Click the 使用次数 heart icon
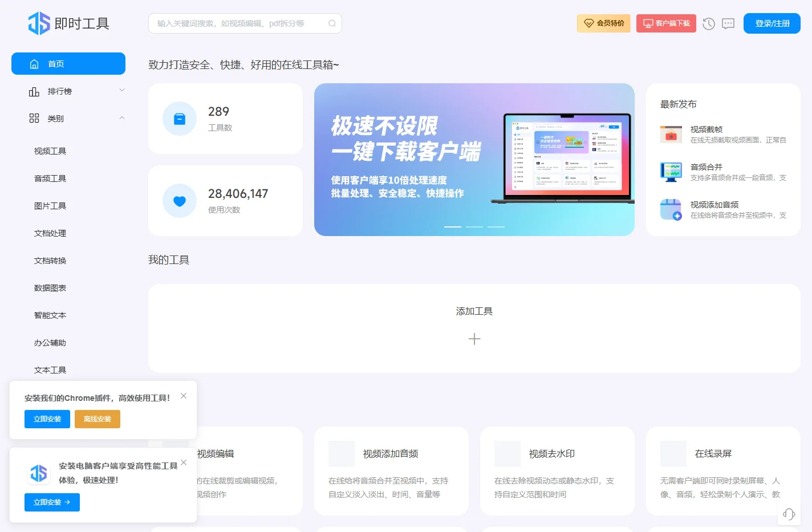812x532 pixels. 180,201
